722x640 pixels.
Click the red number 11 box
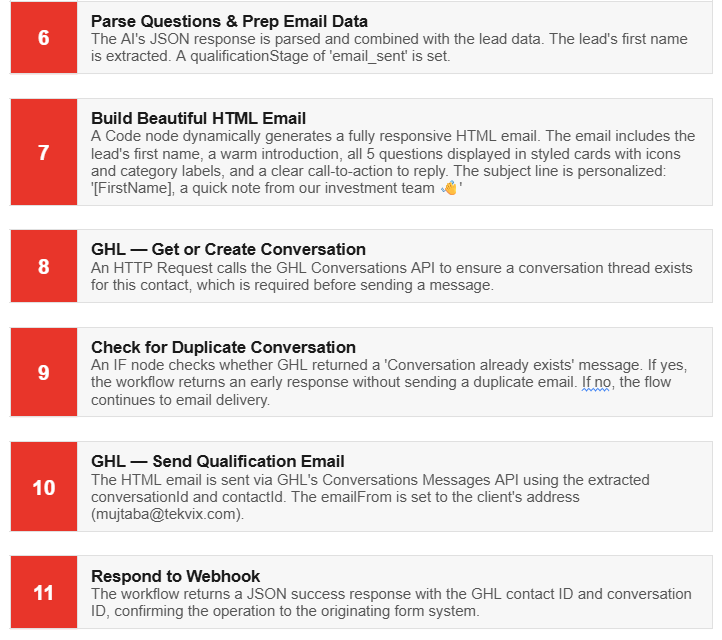point(44,592)
